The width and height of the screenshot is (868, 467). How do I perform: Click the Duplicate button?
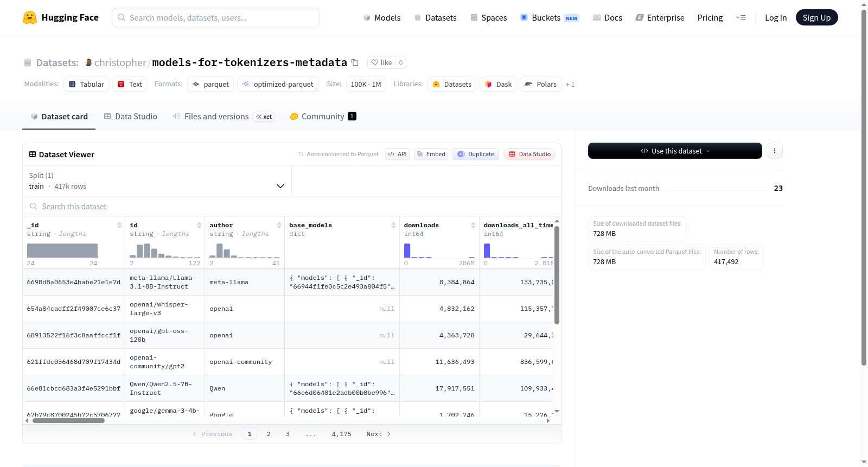coord(476,154)
